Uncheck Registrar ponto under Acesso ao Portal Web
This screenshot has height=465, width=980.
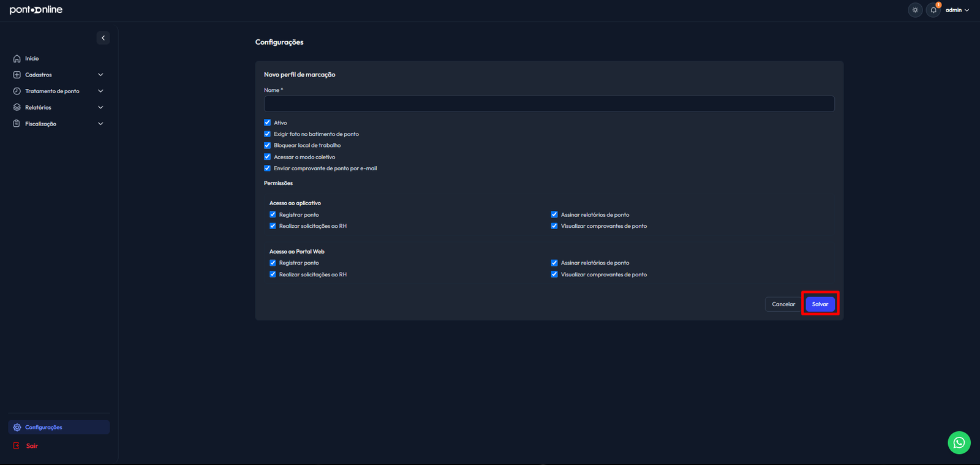point(273,263)
